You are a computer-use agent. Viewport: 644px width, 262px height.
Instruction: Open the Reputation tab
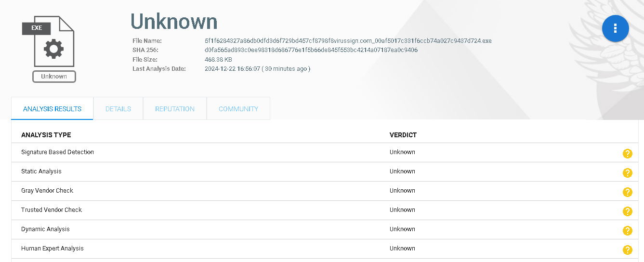coord(175,109)
